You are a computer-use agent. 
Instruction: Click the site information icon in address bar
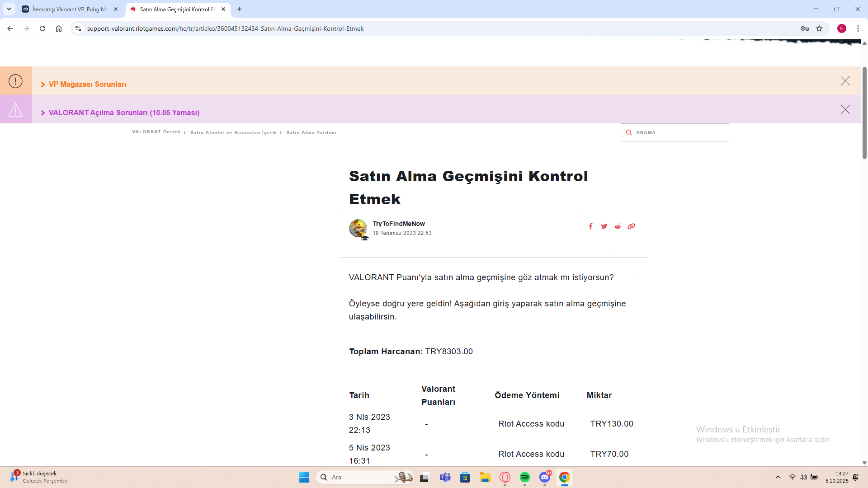(x=78, y=28)
